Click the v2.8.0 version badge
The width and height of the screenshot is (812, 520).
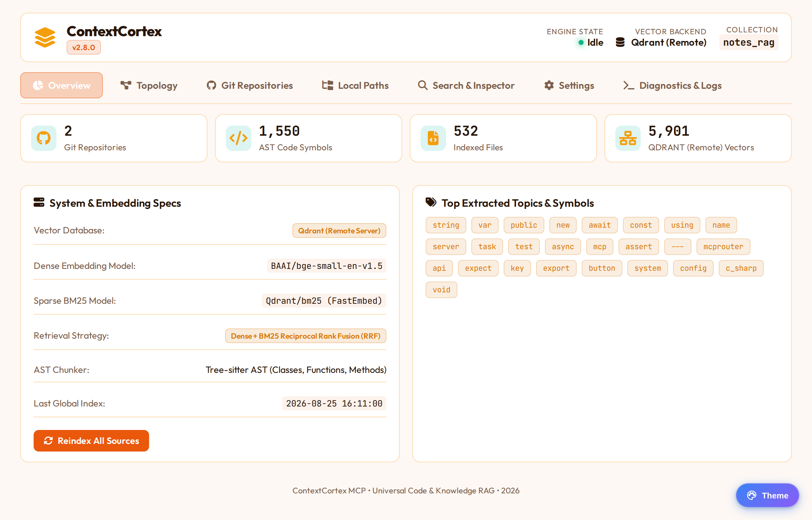pos(83,47)
